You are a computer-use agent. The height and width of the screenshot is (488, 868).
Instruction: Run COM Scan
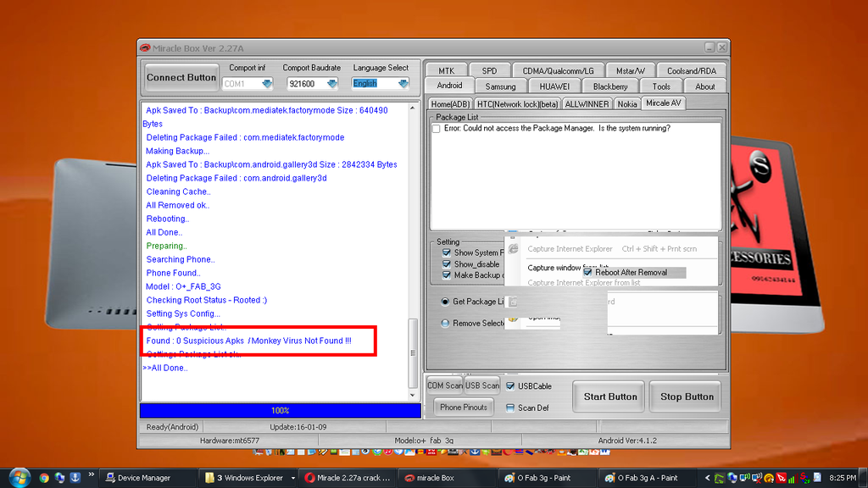click(444, 385)
